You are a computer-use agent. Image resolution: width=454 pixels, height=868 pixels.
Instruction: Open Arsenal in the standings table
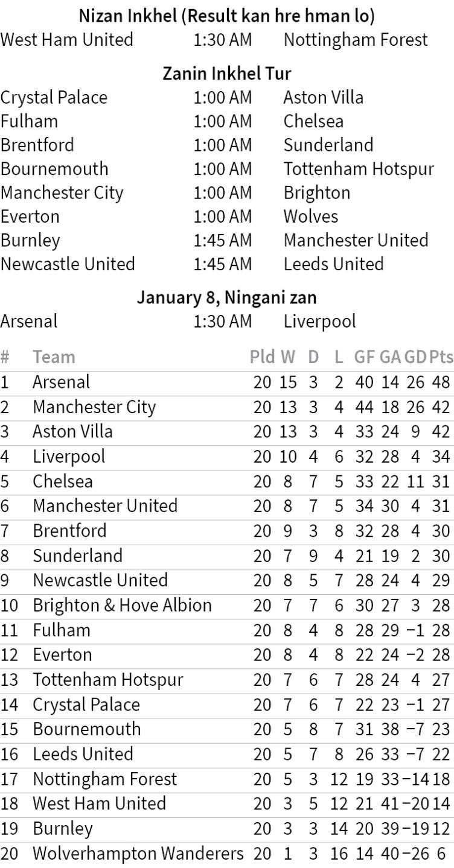(61, 382)
